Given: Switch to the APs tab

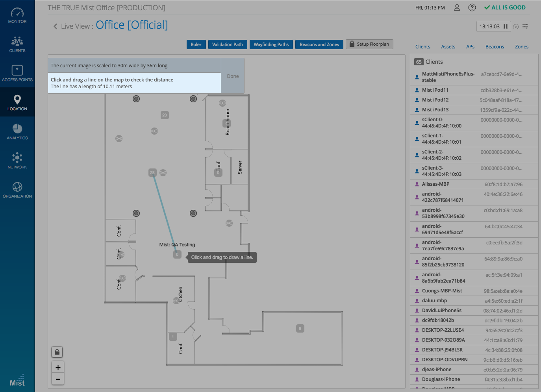Looking at the screenshot, I should [x=470, y=46].
